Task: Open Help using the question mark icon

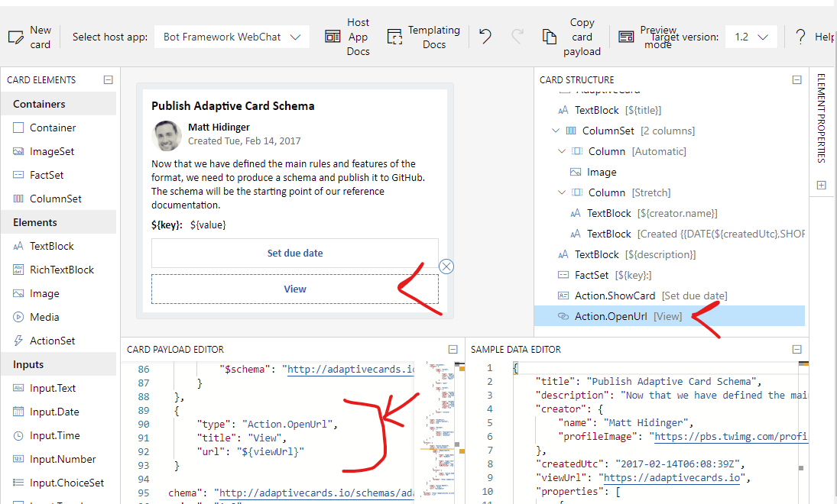Action: coord(800,36)
